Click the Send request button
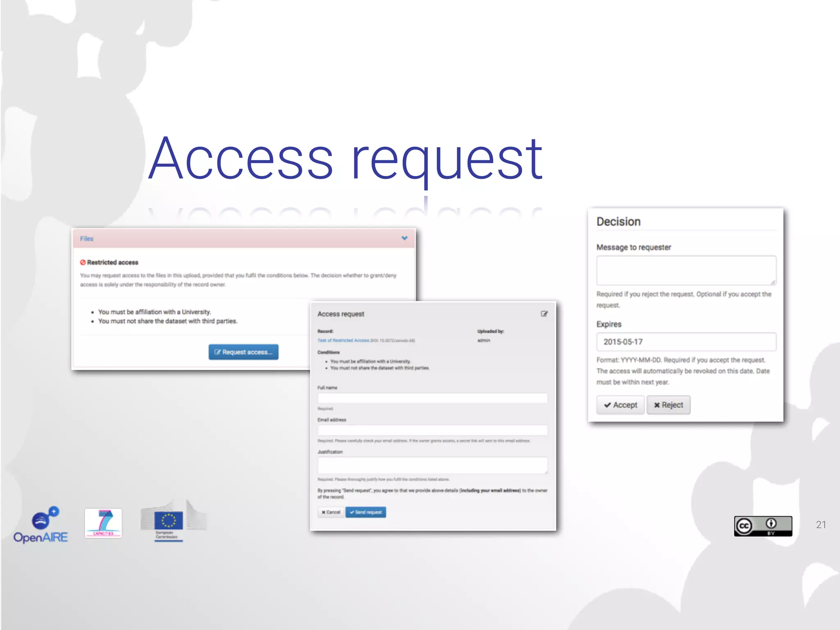 (365, 512)
